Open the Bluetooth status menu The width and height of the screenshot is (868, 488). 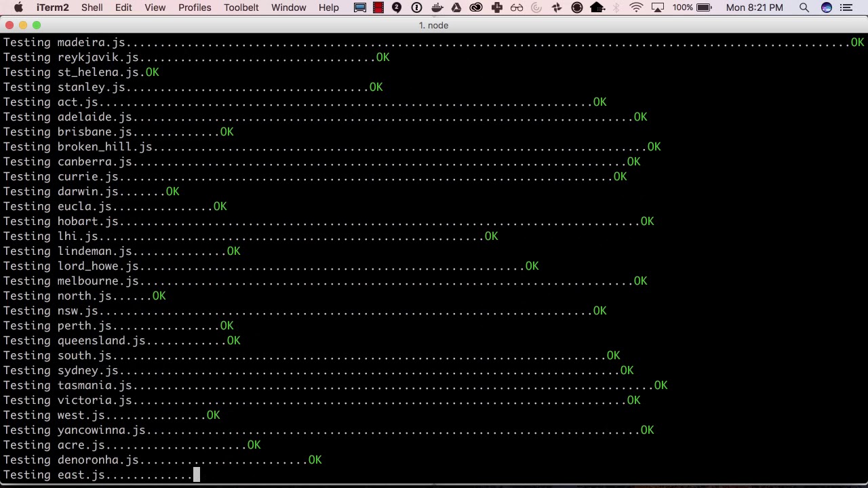click(616, 7)
